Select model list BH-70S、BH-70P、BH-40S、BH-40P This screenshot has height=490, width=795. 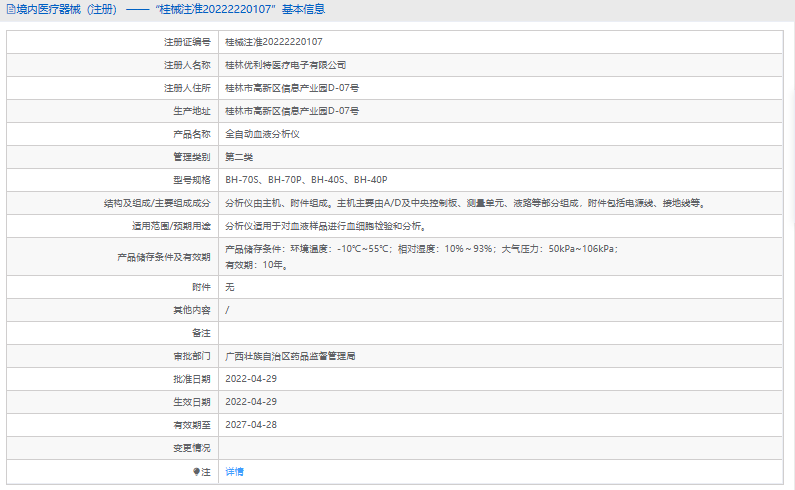click(306, 180)
